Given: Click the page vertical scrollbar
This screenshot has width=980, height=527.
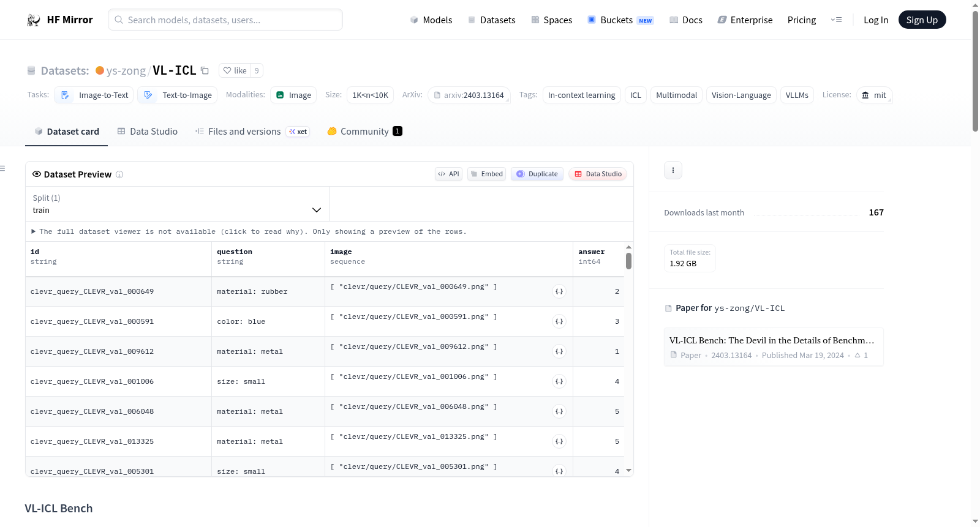Looking at the screenshot, I should 975,70.
